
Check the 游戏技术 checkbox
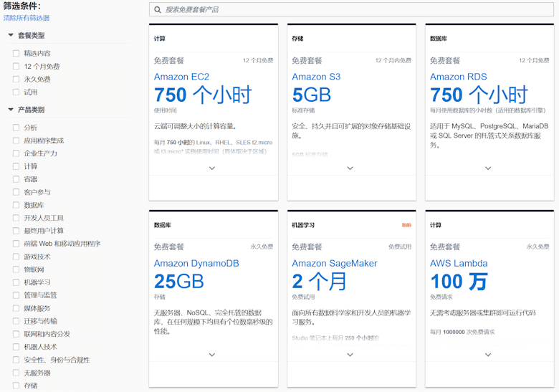[16, 257]
